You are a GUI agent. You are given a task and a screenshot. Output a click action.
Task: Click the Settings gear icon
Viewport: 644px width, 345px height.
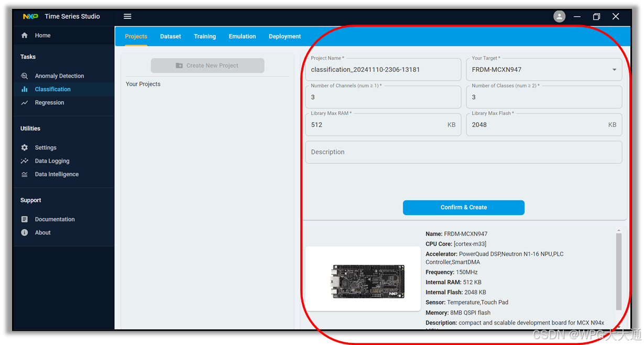[x=24, y=148]
